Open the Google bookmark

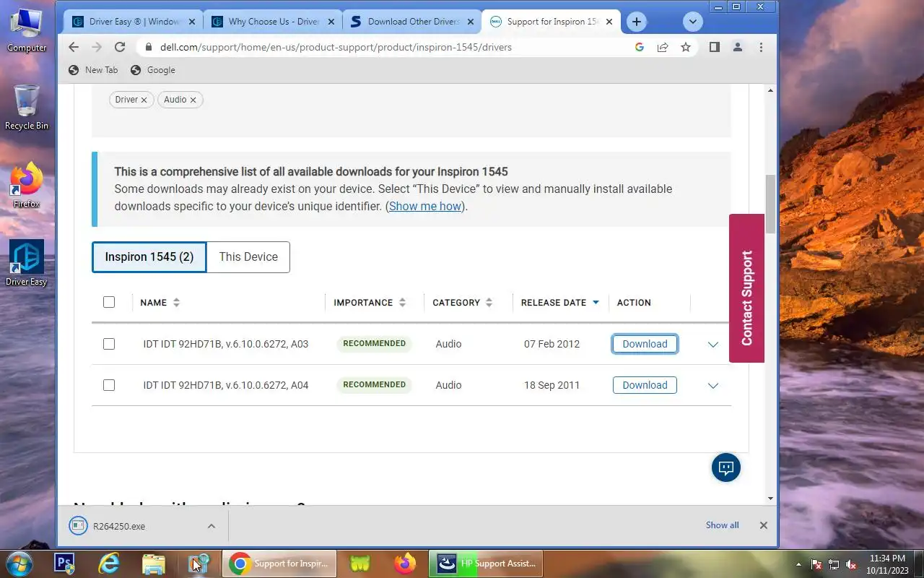pyautogui.click(x=153, y=70)
